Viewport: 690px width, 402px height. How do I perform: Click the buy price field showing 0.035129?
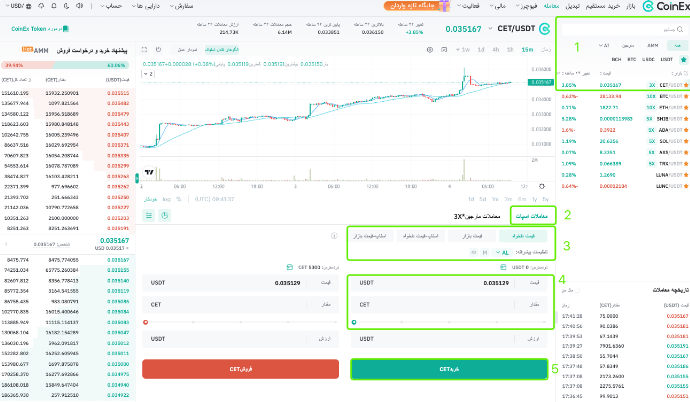coord(449,283)
